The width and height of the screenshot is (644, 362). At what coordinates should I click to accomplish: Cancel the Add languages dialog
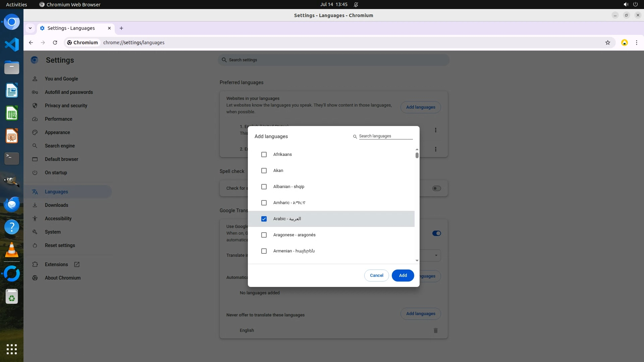[x=376, y=276]
